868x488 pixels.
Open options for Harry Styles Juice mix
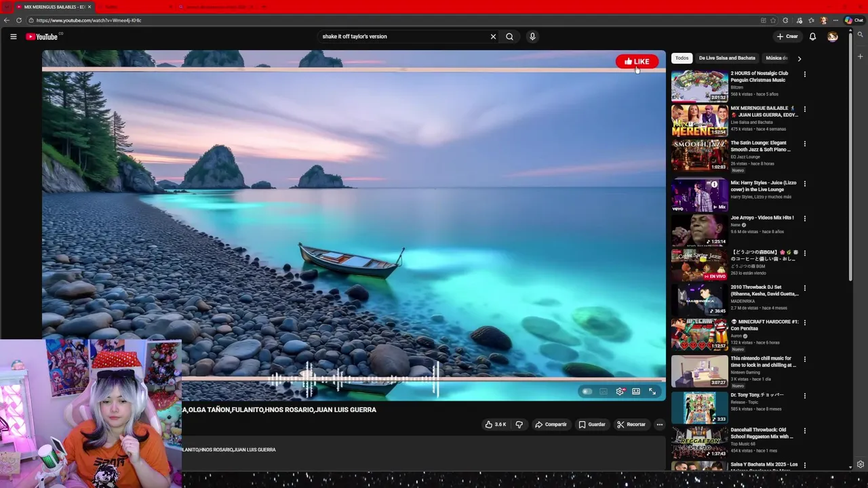pyautogui.click(x=805, y=184)
